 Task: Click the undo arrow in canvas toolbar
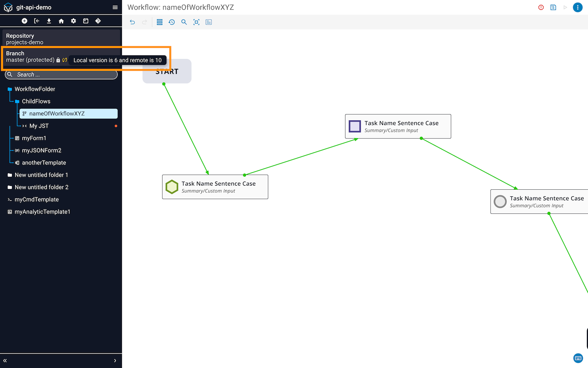coord(132,22)
